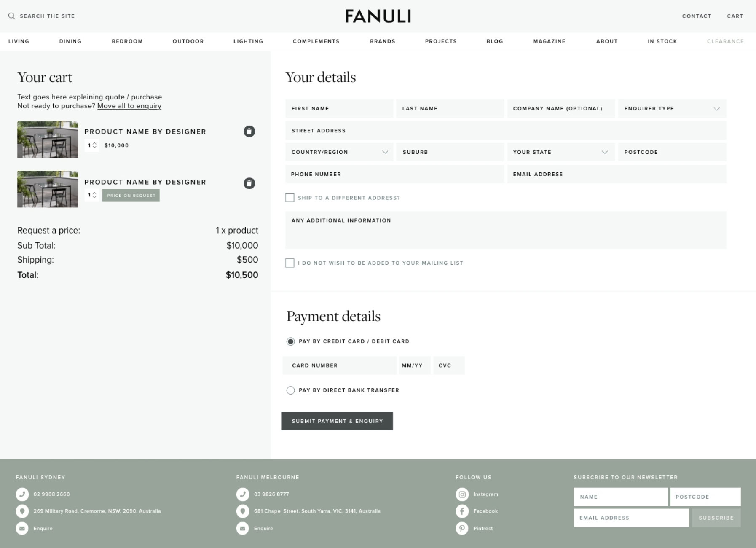Click the First Name field
The width and height of the screenshot is (756, 548).
(x=339, y=109)
